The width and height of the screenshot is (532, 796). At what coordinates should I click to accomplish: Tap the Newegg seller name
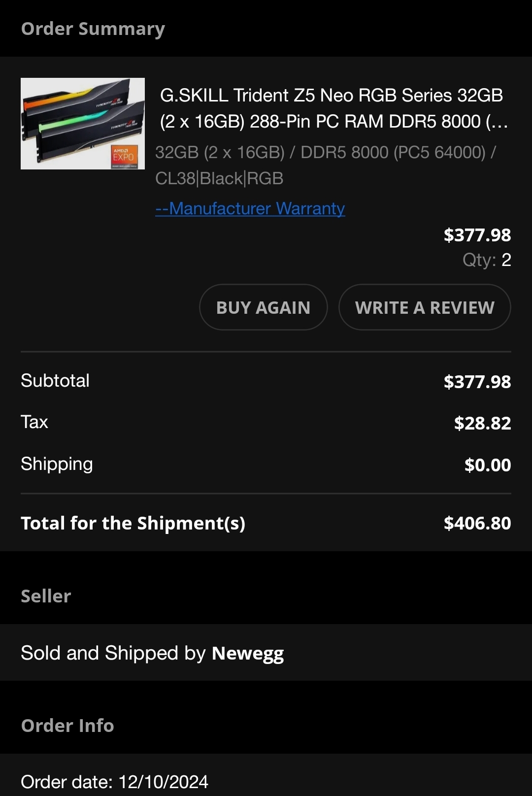248,653
